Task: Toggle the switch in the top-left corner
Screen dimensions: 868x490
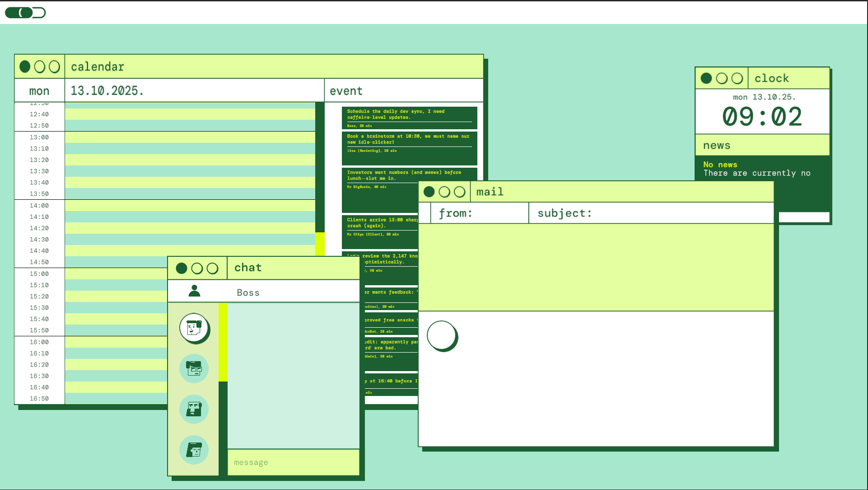Action: pyautogui.click(x=25, y=13)
